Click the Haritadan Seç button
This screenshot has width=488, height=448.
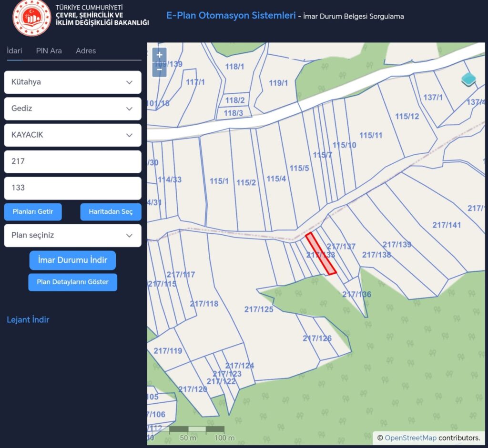(x=111, y=212)
